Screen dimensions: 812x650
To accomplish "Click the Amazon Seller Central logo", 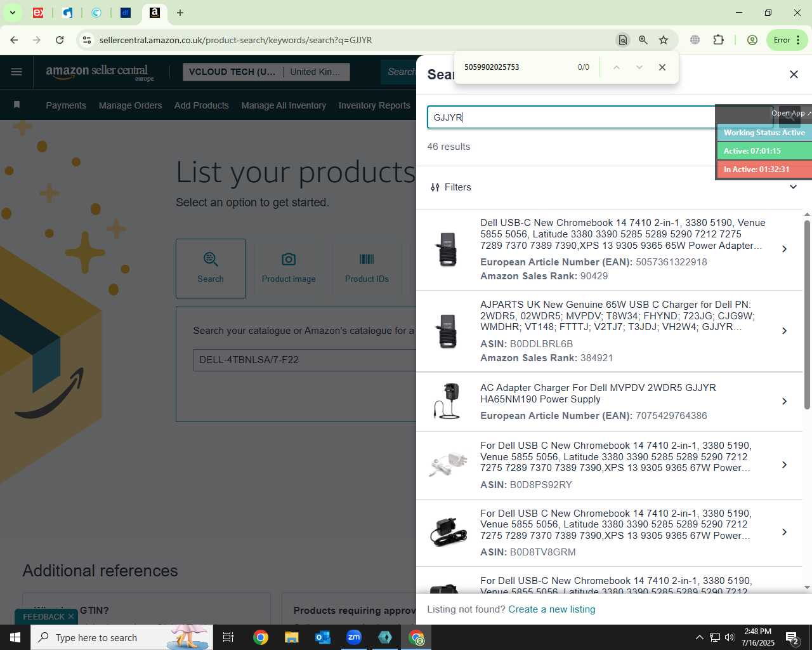I will 100,72.
